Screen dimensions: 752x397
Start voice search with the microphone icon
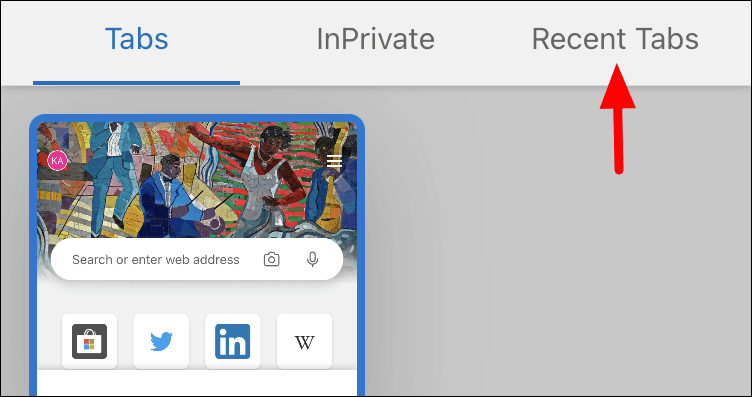click(x=313, y=259)
